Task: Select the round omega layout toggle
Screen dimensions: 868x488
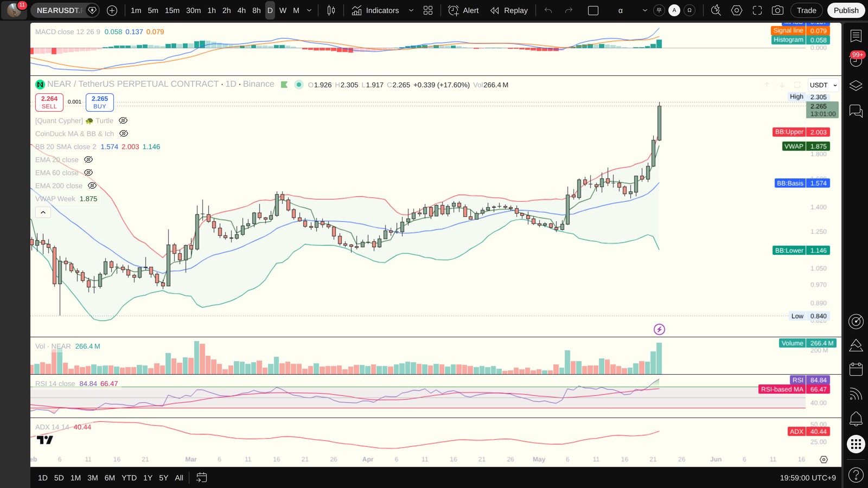Action: point(690,10)
